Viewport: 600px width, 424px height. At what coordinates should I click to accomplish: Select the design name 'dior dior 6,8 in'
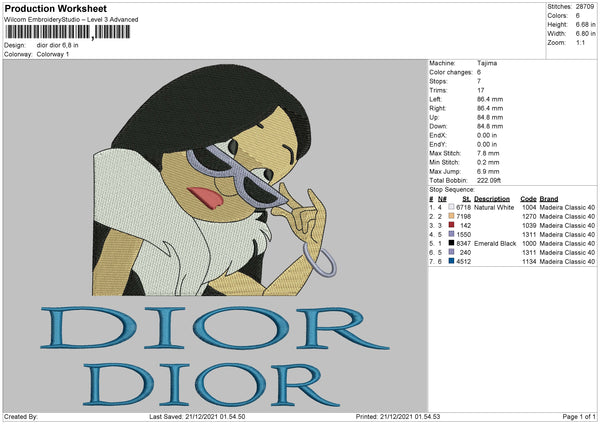pyautogui.click(x=57, y=45)
